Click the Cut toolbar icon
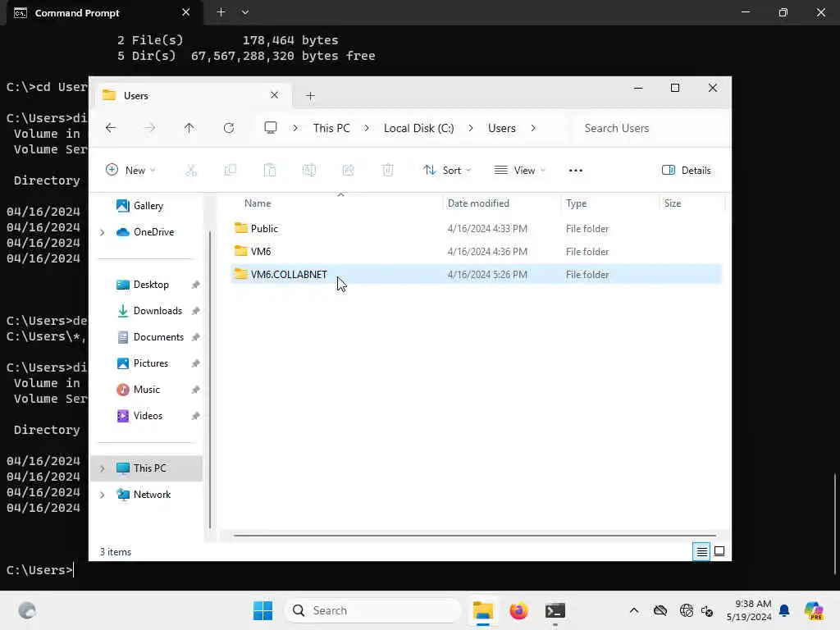 point(190,171)
